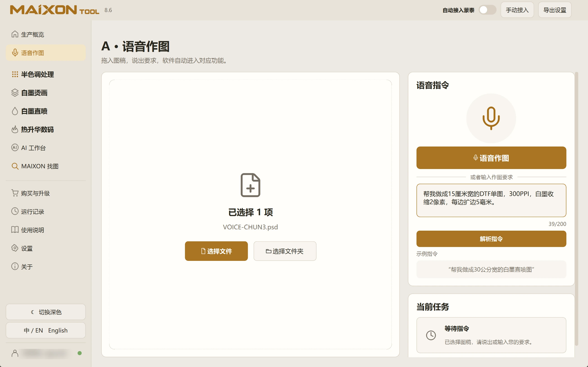Click the right panel vertical scrollbar
Viewport: 588px width, 367px height.
pos(576,209)
